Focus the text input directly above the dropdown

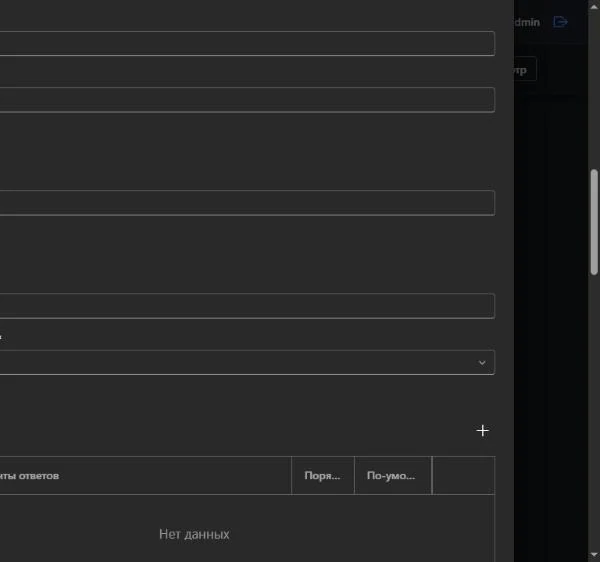pyautogui.click(x=247, y=306)
